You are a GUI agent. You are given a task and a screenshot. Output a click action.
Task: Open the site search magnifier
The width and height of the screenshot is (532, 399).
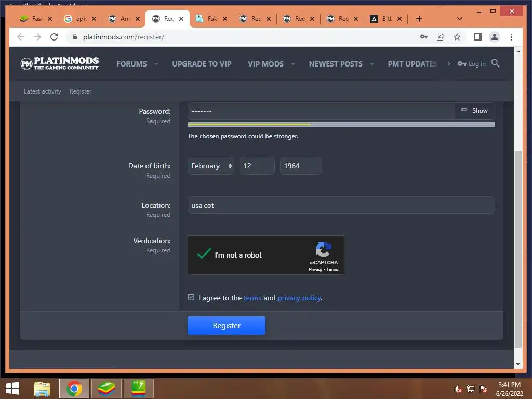(x=495, y=63)
